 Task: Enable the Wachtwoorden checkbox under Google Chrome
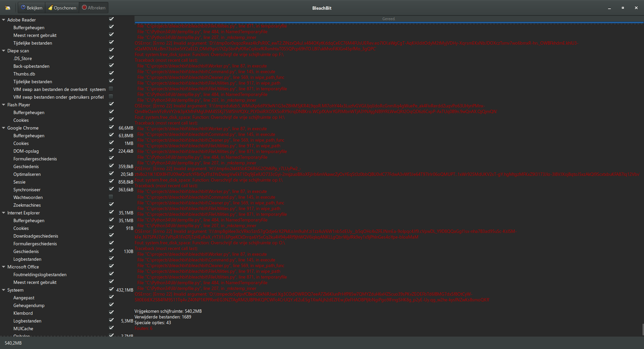(111, 197)
